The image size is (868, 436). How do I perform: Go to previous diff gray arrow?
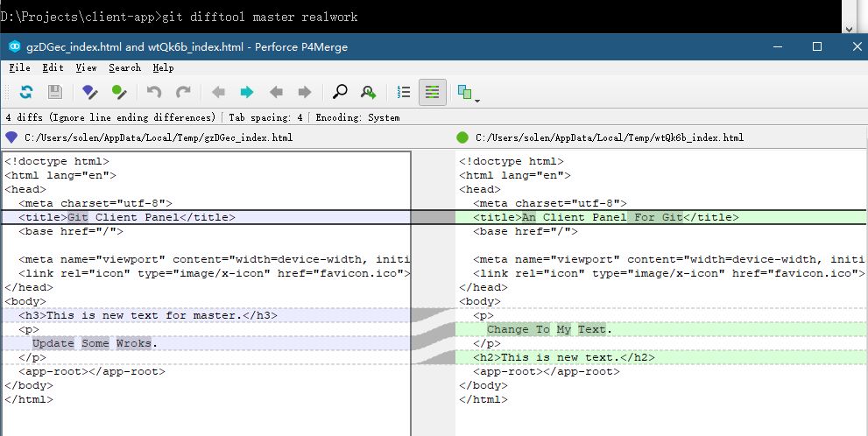click(x=218, y=92)
